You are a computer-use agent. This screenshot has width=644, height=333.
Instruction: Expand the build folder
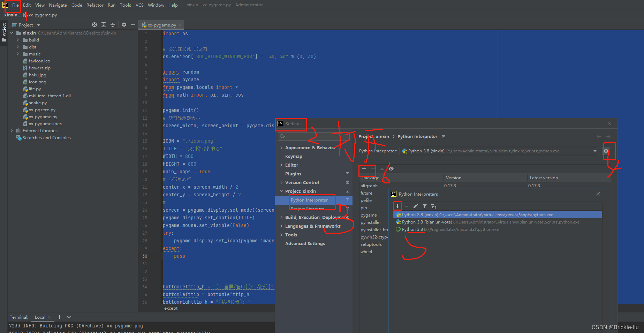click(18, 40)
